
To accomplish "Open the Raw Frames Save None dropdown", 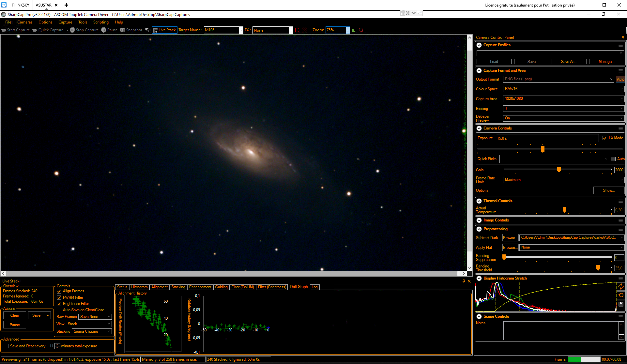I will point(95,317).
